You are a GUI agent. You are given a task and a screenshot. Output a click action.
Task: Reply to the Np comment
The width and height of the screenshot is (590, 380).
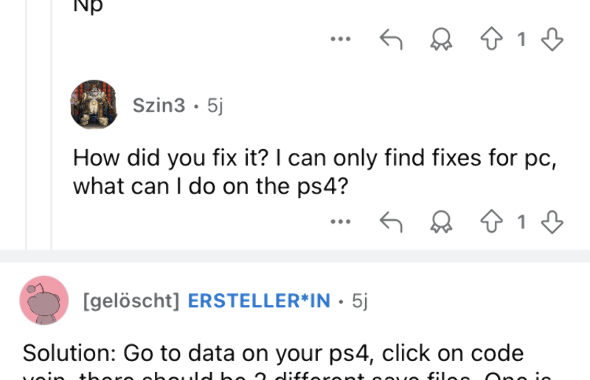pyautogui.click(x=391, y=39)
